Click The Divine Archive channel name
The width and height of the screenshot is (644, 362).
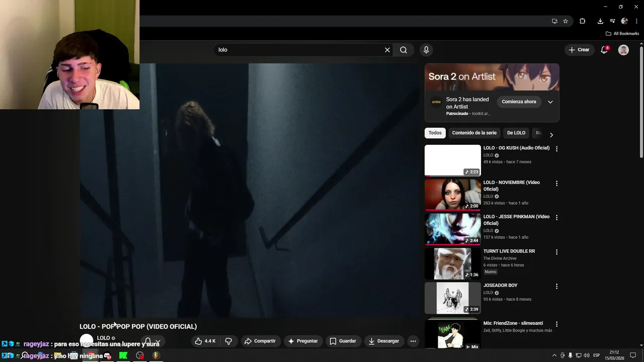pyautogui.click(x=500, y=258)
